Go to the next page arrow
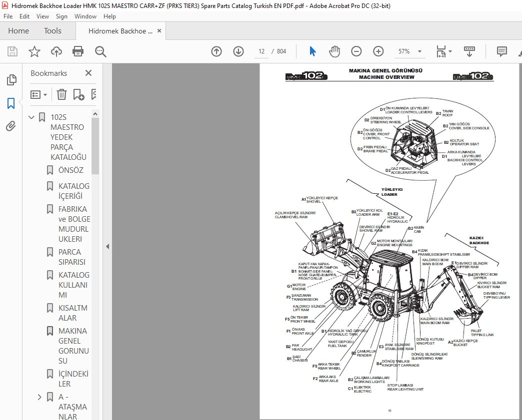This screenshot has width=522, height=420. pyautogui.click(x=238, y=51)
